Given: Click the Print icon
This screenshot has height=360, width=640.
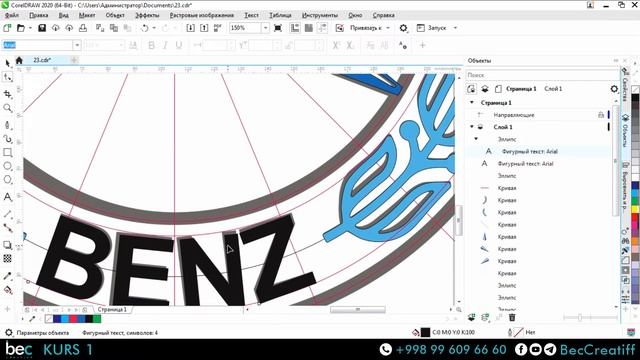Looking at the screenshot, I should [x=83, y=28].
